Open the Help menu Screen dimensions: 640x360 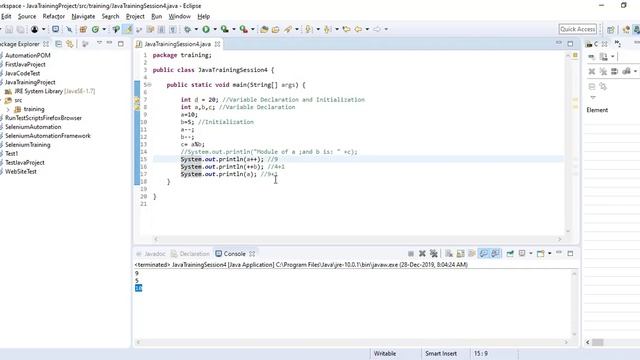pyautogui.click(x=204, y=16)
